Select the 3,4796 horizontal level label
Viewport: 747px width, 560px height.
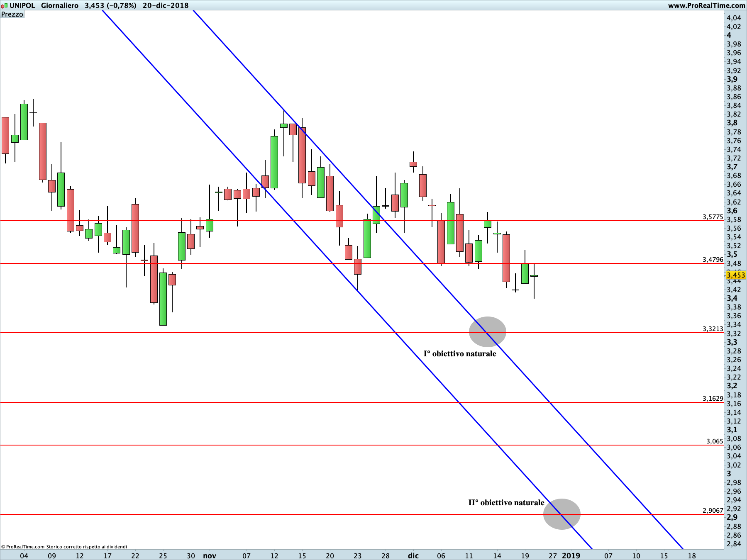pos(713,259)
